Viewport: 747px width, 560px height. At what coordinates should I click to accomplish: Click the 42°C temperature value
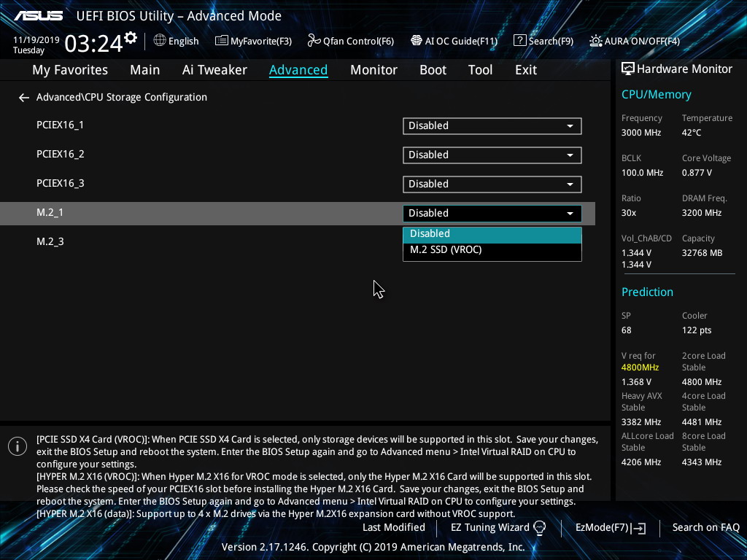[692, 133]
